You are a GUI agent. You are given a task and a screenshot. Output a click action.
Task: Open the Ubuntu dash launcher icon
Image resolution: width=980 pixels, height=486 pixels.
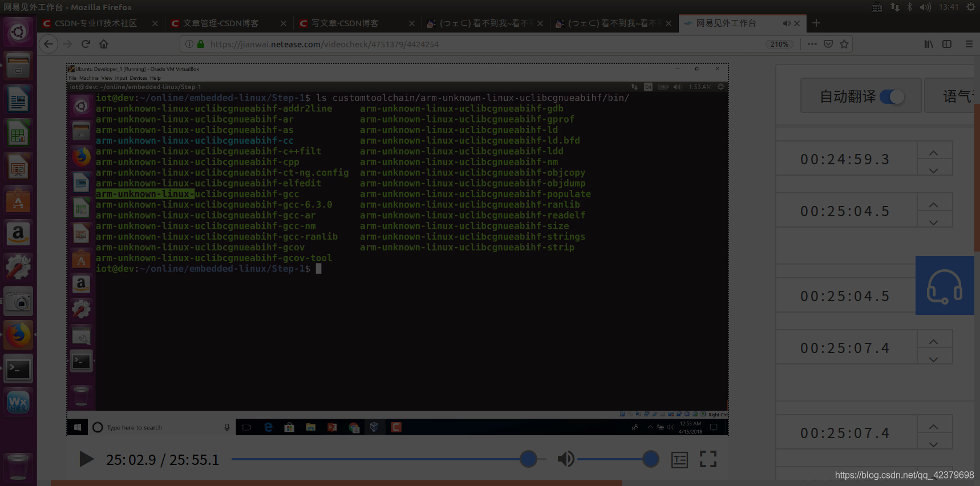pos(18,33)
